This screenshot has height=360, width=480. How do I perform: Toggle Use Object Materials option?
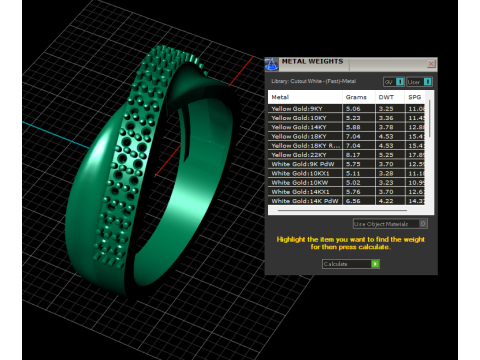pyautogui.click(x=390, y=224)
